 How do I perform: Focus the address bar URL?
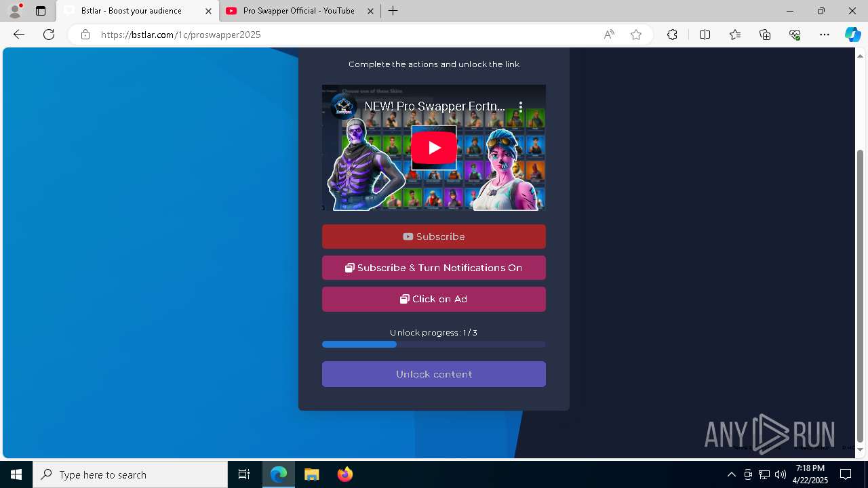[x=181, y=35]
